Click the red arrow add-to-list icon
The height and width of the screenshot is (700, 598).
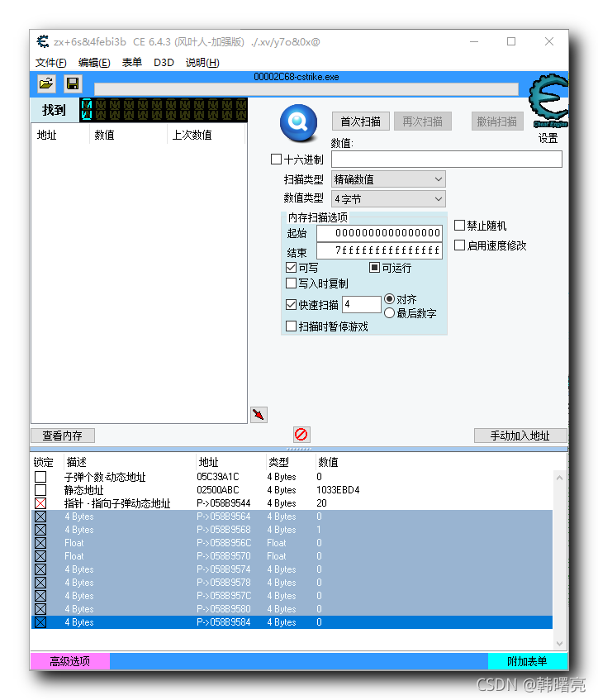[x=259, y=415]
